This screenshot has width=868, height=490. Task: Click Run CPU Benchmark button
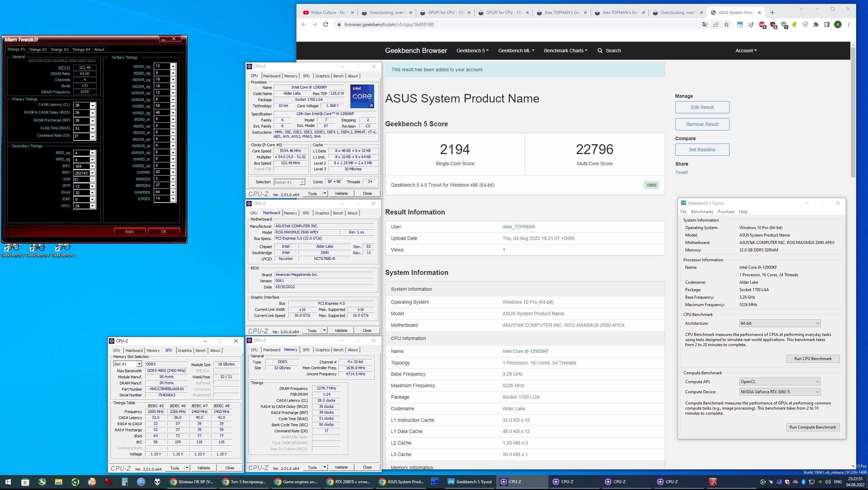click(x=813, y=359)
